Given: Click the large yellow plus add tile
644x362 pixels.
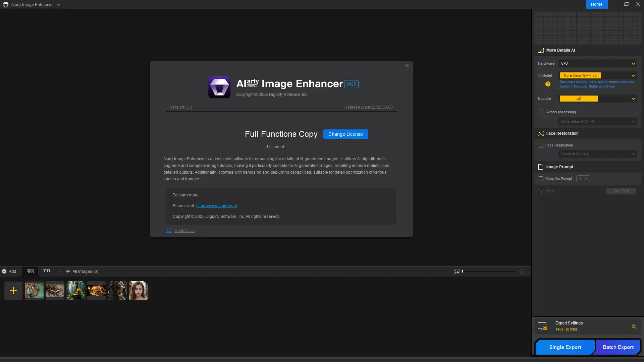Looking at the screenshot, I should (x=13, y=291).
